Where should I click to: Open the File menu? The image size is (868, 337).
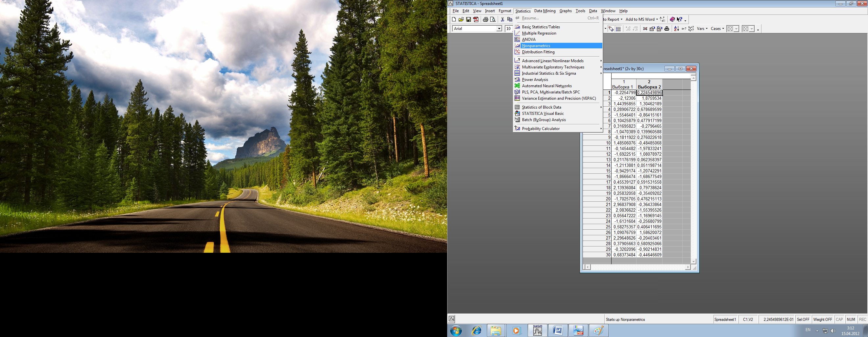click(x=456, y=11)
